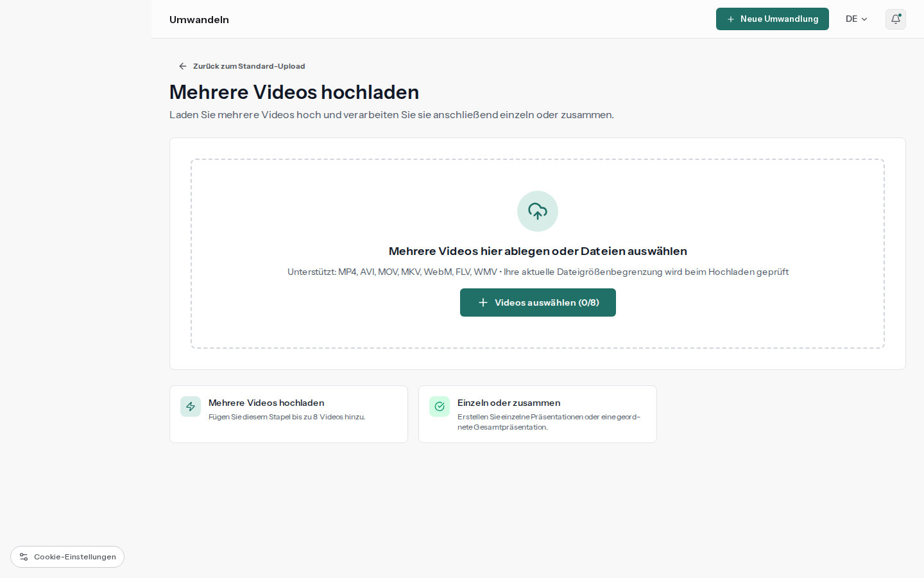Go back via Zurück zum Standard-Upload
The height and width of the screenshot is (578, 924).
point(242,66)
